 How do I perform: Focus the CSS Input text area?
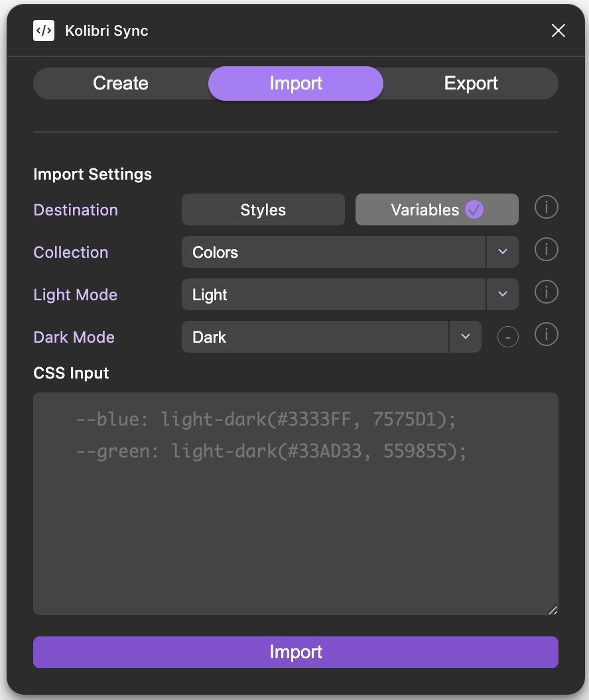(296, 504)
